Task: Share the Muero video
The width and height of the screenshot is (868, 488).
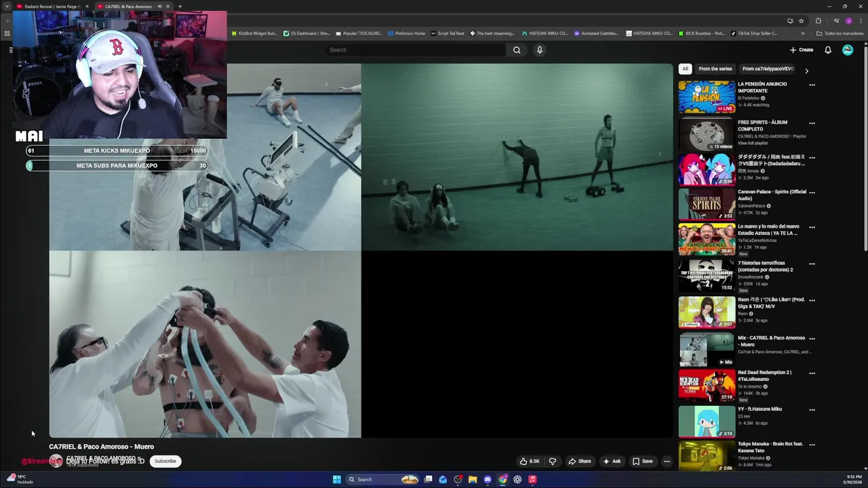Action: click(580, 462)
